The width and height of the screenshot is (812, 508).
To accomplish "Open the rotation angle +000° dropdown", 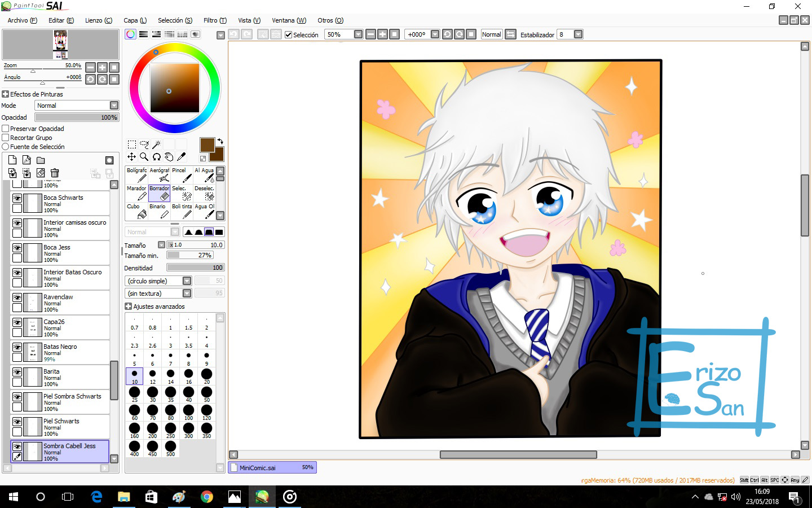I will click(x=435, y=34).
